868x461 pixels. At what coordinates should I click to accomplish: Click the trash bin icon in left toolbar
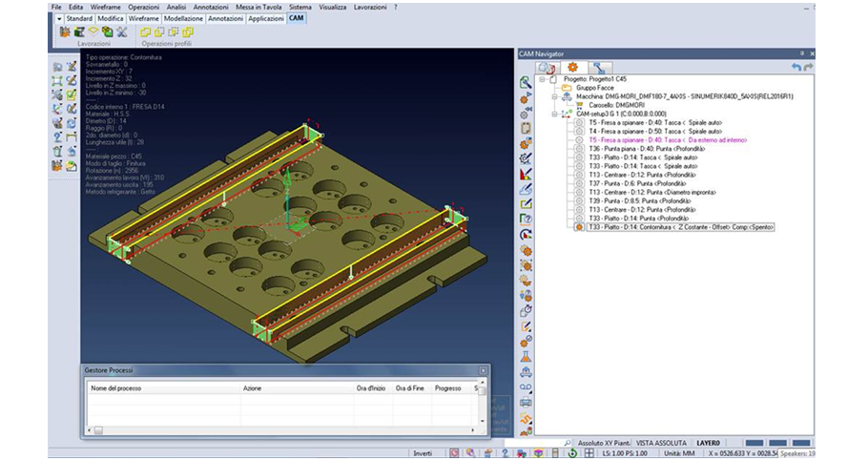(x=57, y=151)
